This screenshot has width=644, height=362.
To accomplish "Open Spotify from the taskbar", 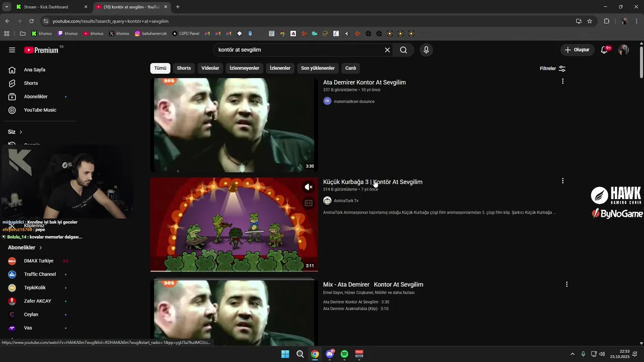I will (344, 354).
